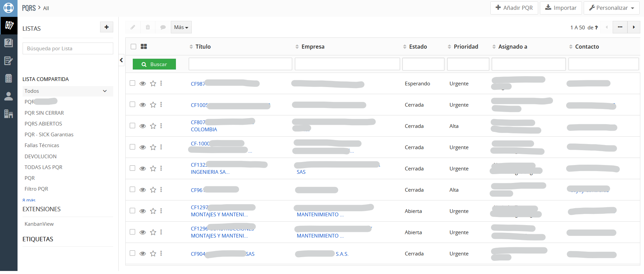Screen dimensions: 644x274
Task: Click the green Buscar button
Action: (154, 64)
